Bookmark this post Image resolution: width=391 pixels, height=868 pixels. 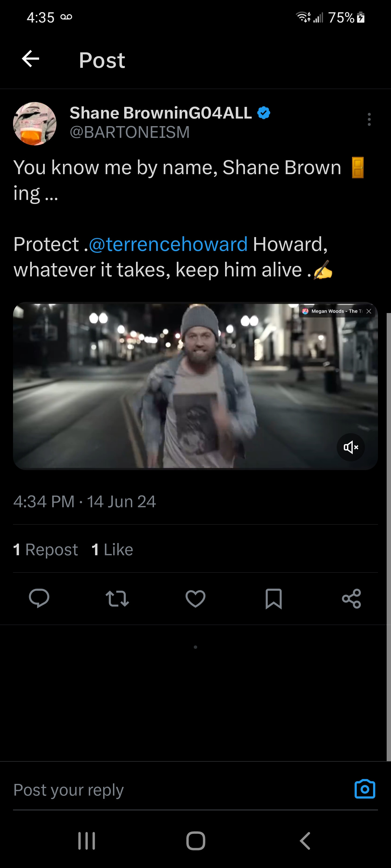click(273, 598)
